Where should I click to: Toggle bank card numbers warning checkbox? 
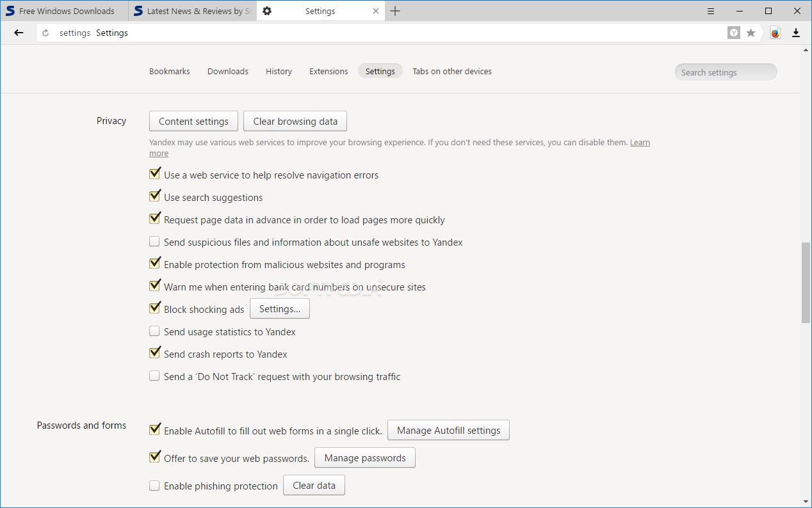154,286
